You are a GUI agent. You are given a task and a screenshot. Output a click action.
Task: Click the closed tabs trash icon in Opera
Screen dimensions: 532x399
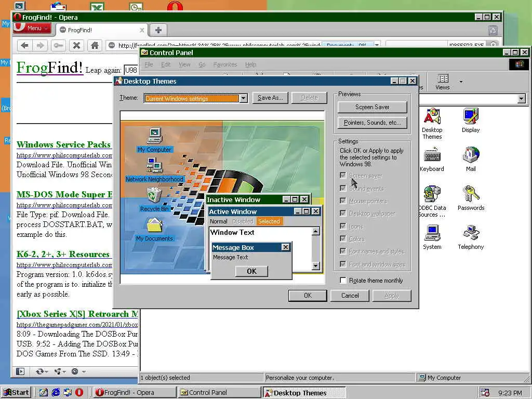[x=493, y=31]
